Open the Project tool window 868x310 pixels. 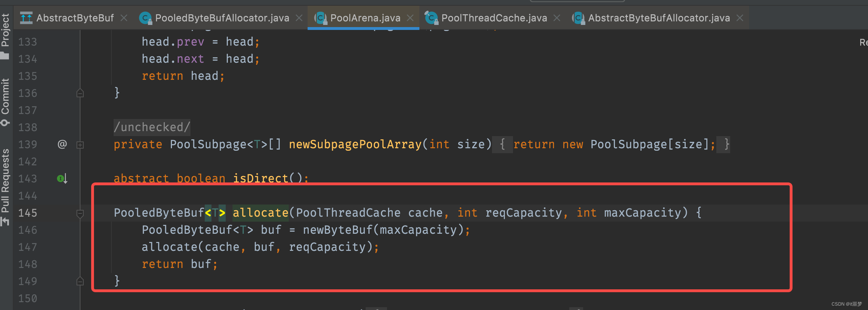[x=5, y=36]
